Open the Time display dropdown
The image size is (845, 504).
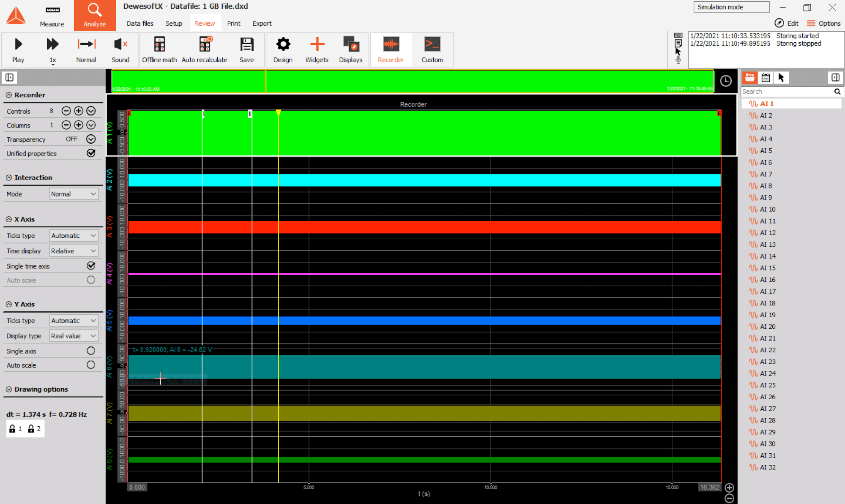click(x=74, y=251)
